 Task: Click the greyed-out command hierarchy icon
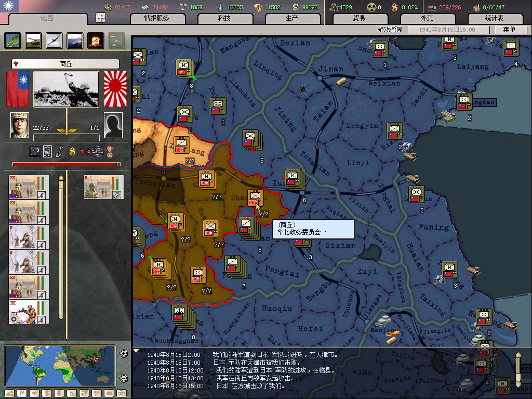click(116, 41)
